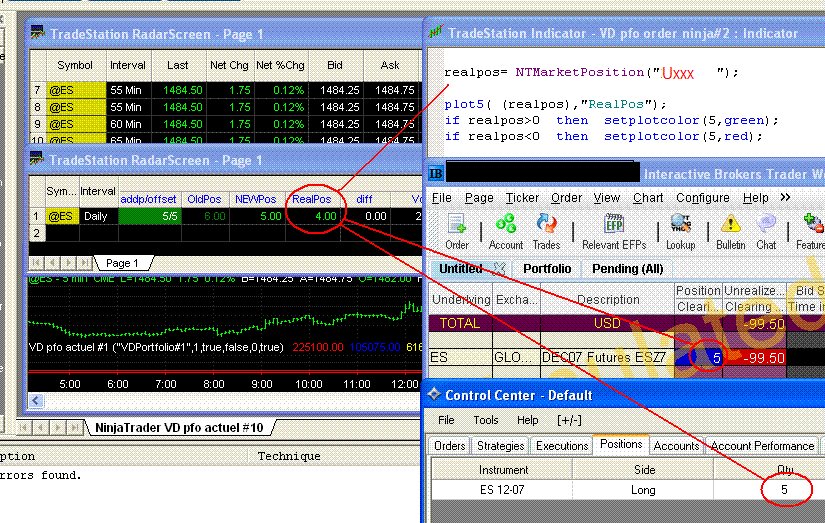Click the upper RadarScreen window title icon

click(x=37, y=33)
